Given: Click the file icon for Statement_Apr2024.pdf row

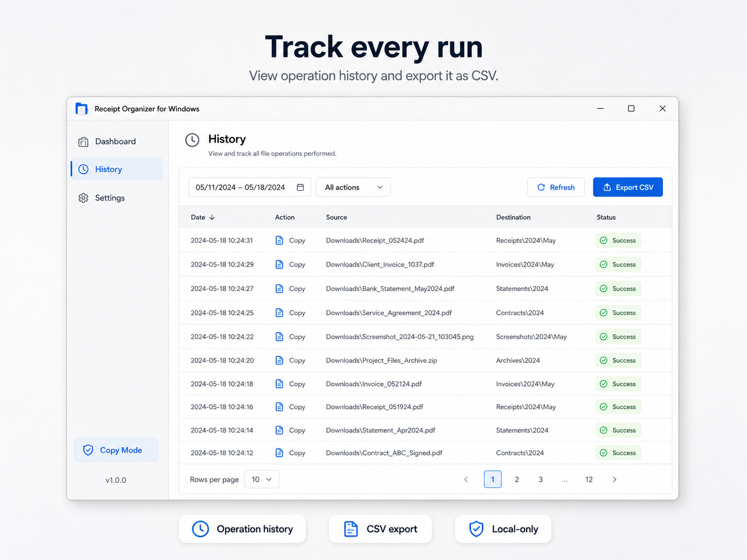Looking at the screenshot, I should 279,430.
